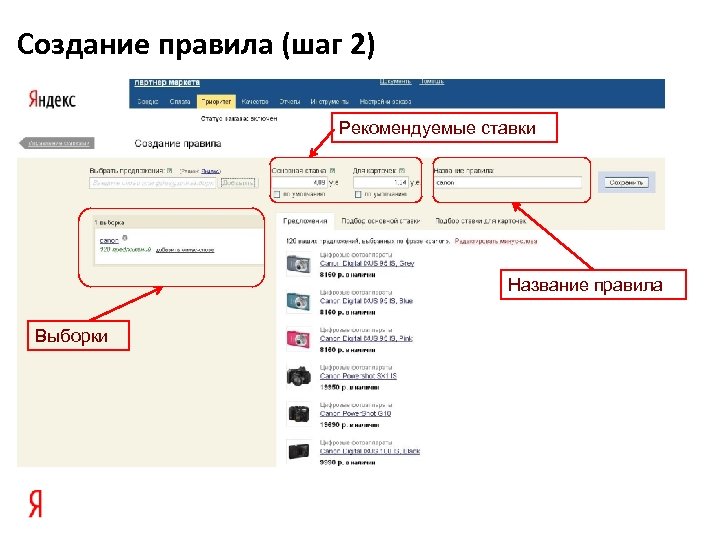Click the help icon beside Основная ставка
Viewport: 720px width, 540px height.
332,170
